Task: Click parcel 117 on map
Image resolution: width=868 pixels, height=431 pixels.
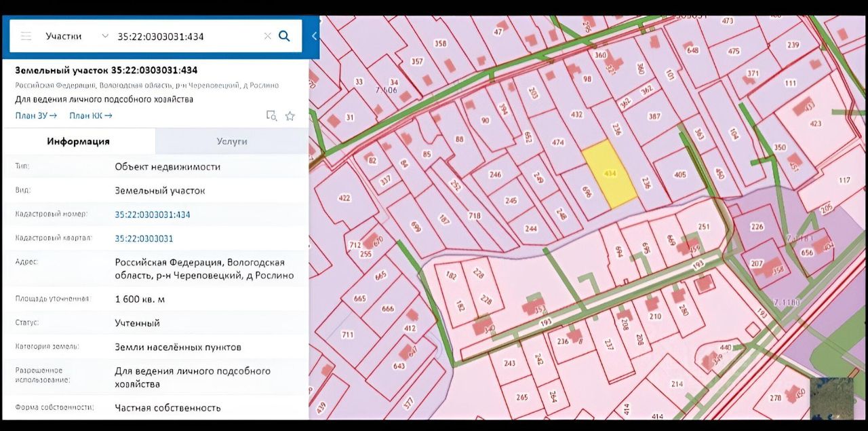Action: pos(844,180)
